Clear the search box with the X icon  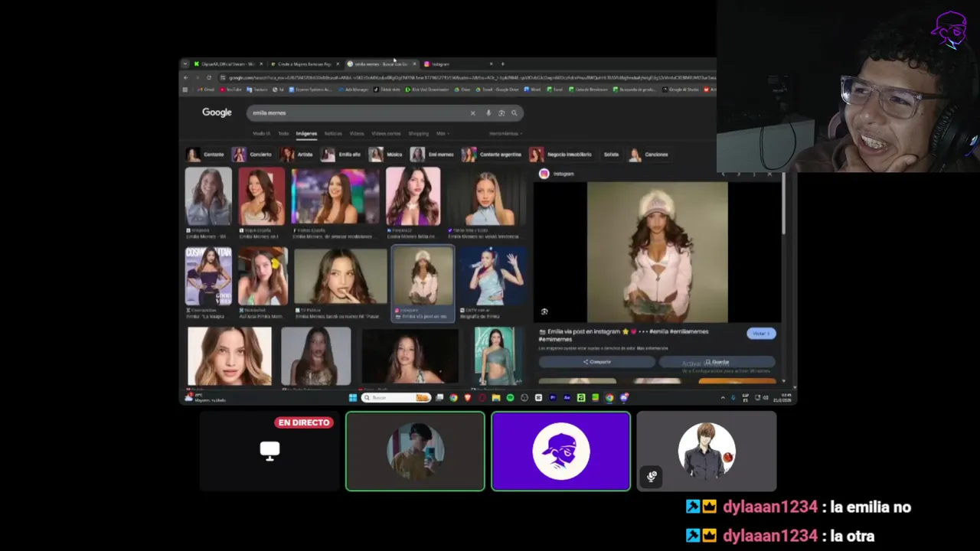(472, 113)
